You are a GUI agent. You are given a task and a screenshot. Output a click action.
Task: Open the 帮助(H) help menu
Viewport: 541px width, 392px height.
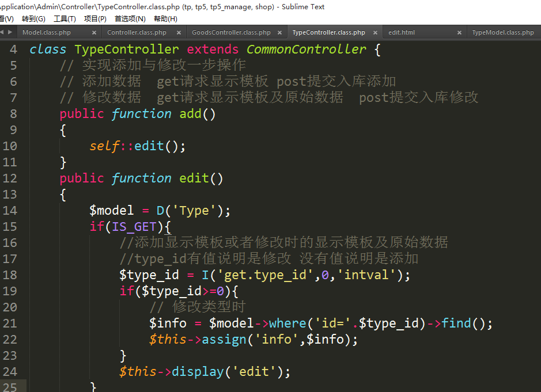click(x=165, y=19)
